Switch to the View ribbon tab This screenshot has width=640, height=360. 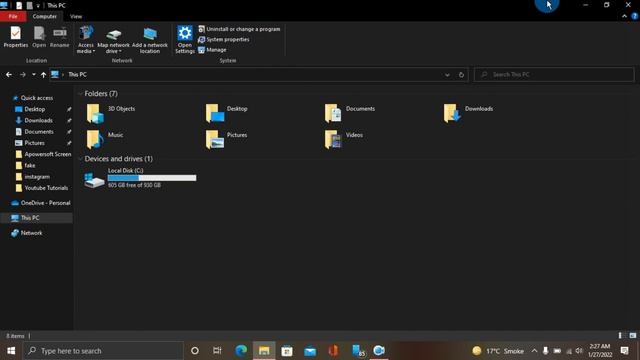pos(76,16)
